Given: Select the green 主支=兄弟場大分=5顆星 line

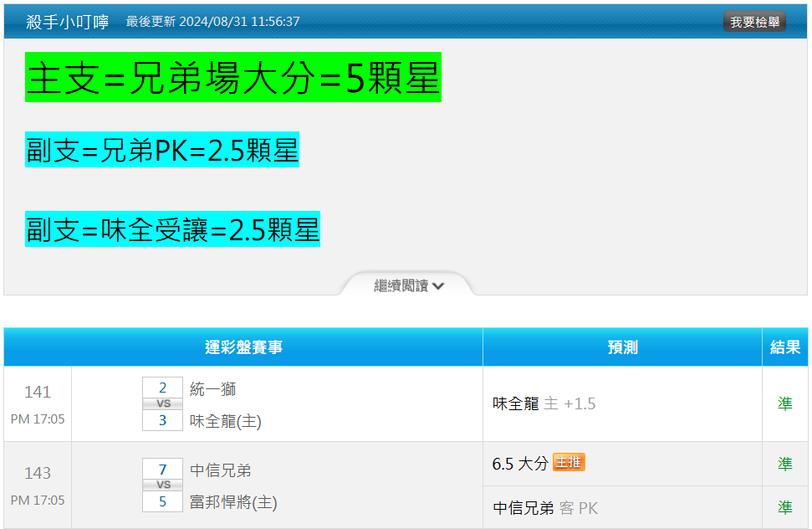Looking at the screenshot, I should (233, 77).
